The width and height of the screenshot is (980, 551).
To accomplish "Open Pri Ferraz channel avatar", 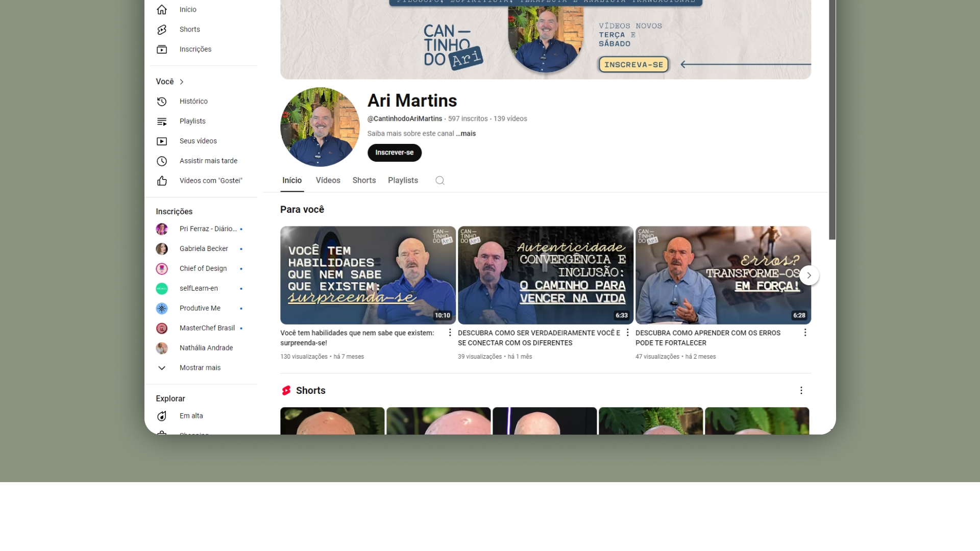I will [162, 229].
